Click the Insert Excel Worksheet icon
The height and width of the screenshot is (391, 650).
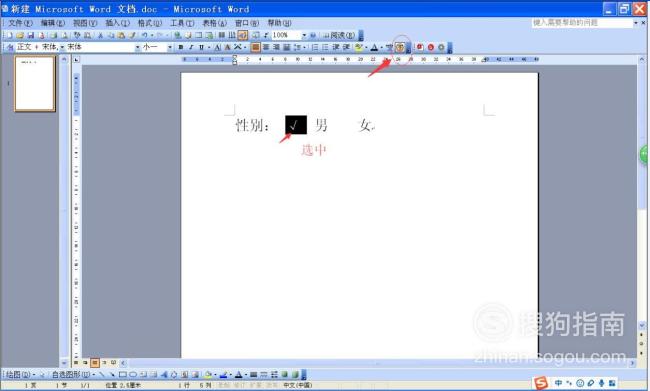click(x=209, y=35)
